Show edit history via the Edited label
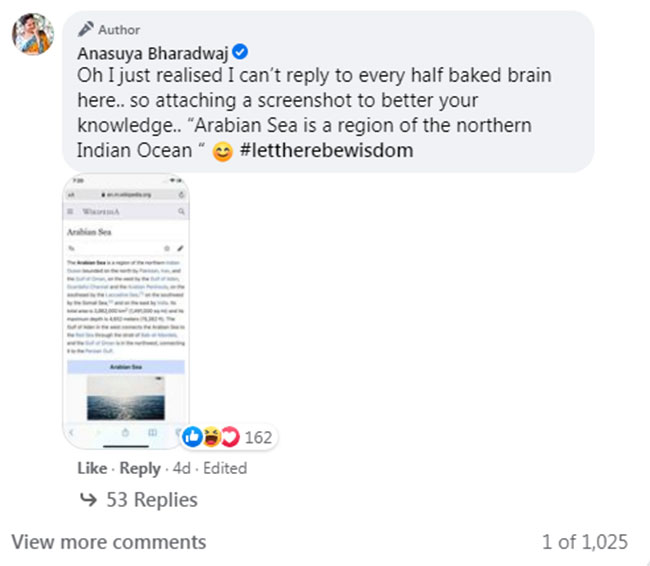This screenshot has width=650, height=566. 223,468
